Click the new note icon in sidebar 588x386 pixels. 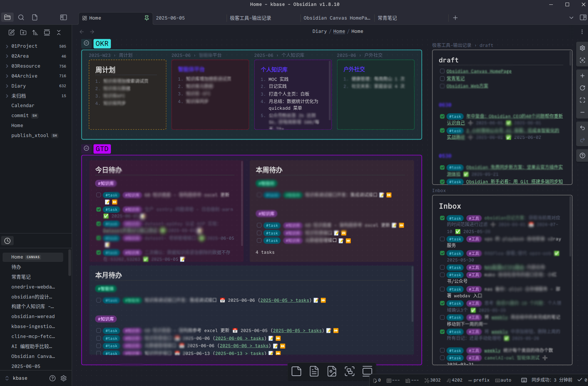pos(11,33)
